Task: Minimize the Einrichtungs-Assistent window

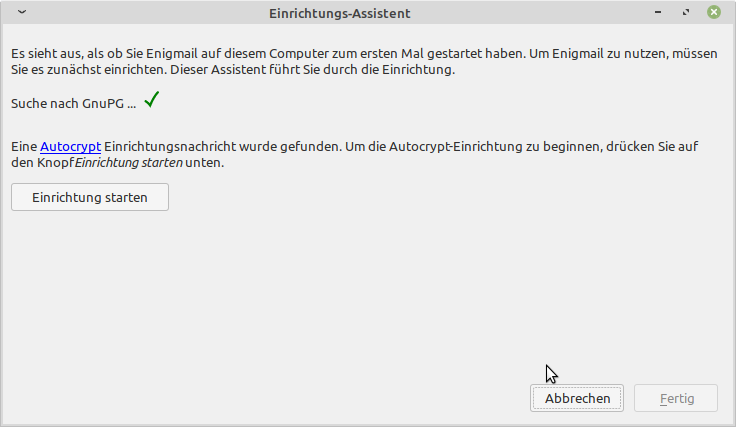Action: (x=658, y=13)
